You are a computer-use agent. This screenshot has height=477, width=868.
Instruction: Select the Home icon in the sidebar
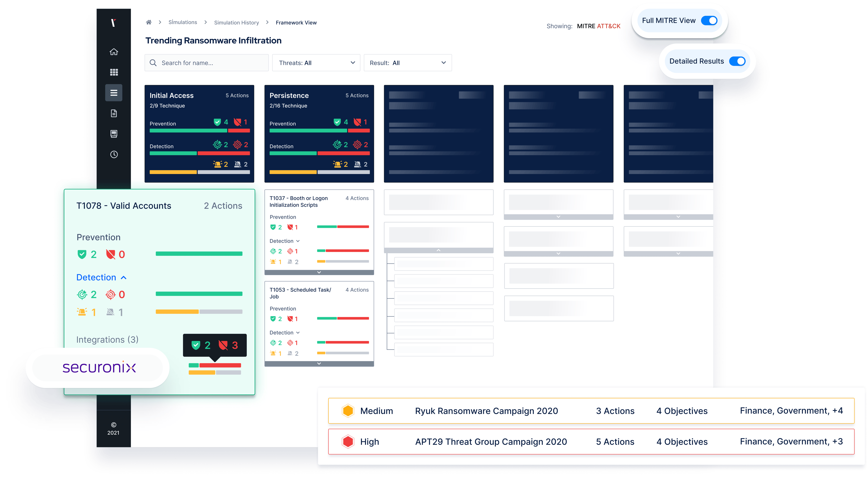click(x=113, y=51)
